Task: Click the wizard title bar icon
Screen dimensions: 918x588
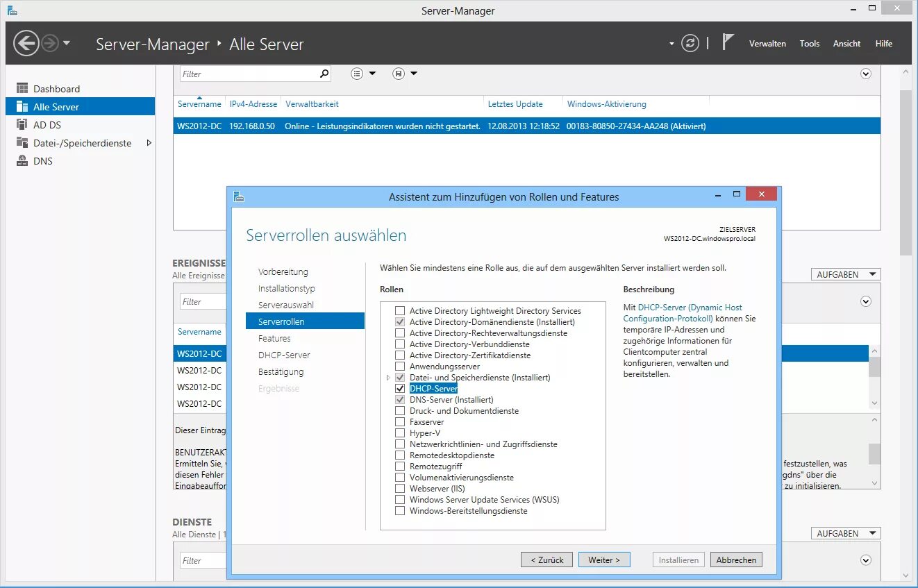Action: coord(239,196)
